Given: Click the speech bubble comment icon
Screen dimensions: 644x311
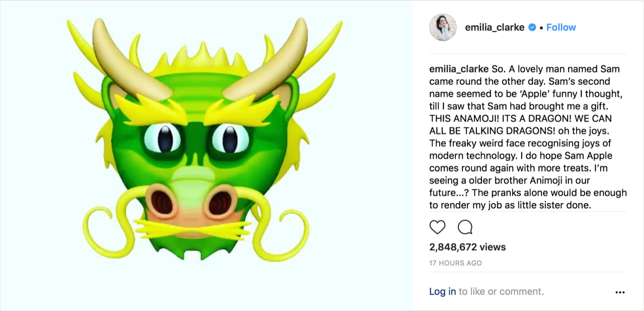Looking at the screenshot, I should click(x=465, y=227).
